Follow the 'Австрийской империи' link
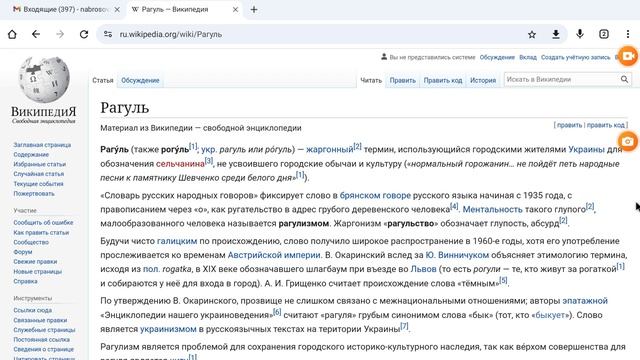This screenshot has height=360, width=640. [x=273, y=255]
